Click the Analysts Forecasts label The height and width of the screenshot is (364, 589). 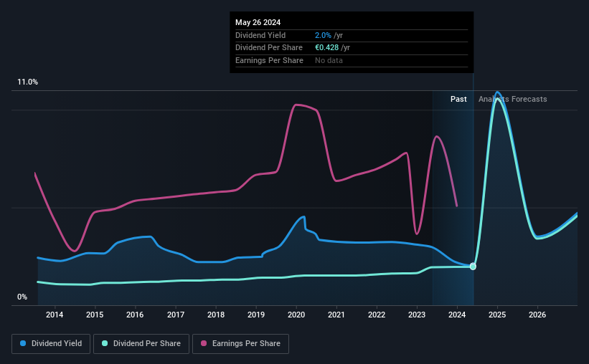coord(513,99)
